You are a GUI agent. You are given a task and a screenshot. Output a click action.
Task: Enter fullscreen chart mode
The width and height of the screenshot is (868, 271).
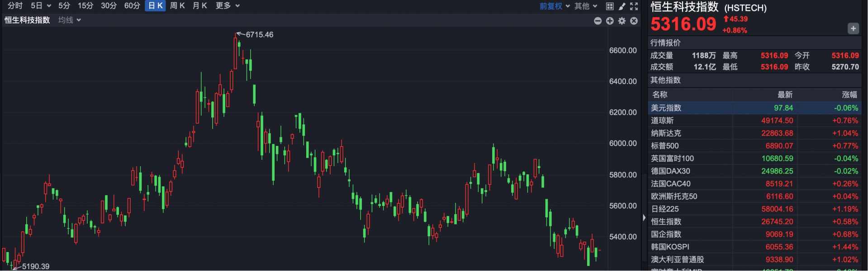point(634,6)
